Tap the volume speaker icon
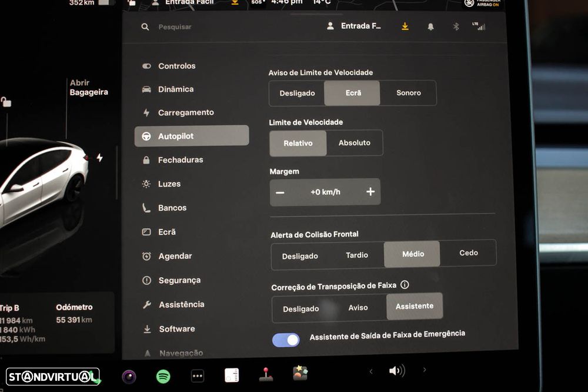Screen dimensions: 588x392 click(x=397, y=371)
